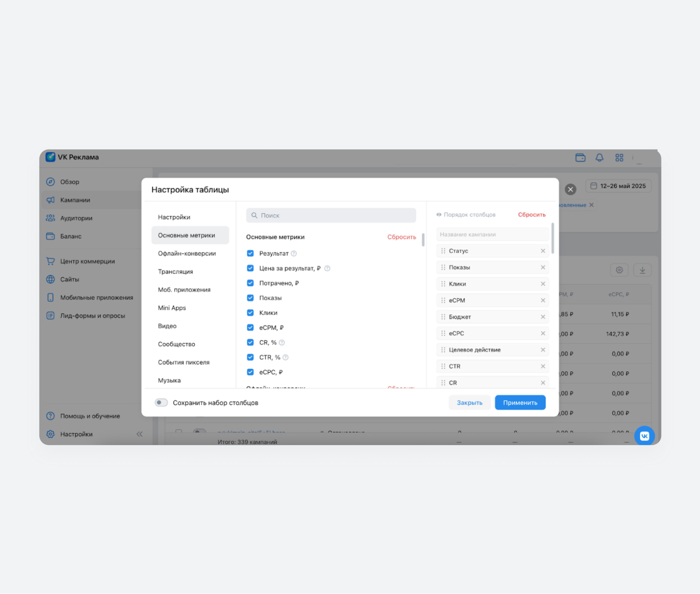Screen dimensions: 700x594
Task: Reset column order with Сбросить link
Action: coord(532,215)
